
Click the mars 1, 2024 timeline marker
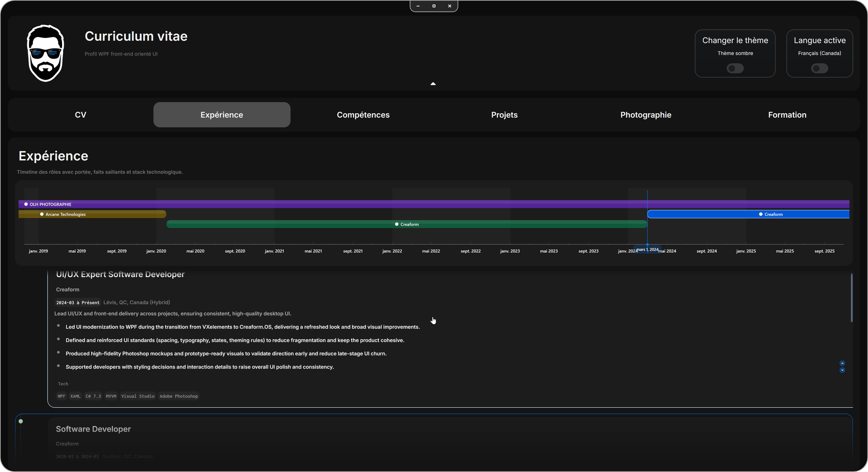tap(647, 250)
